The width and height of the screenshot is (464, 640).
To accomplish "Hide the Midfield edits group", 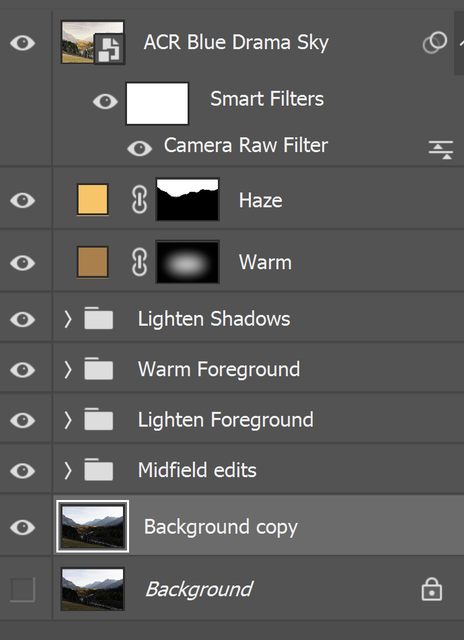I will (22, 471).
